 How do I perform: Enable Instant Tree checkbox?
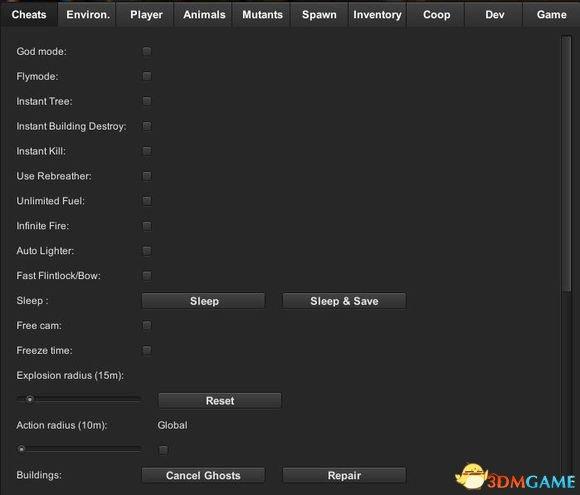tap(147, 101)
